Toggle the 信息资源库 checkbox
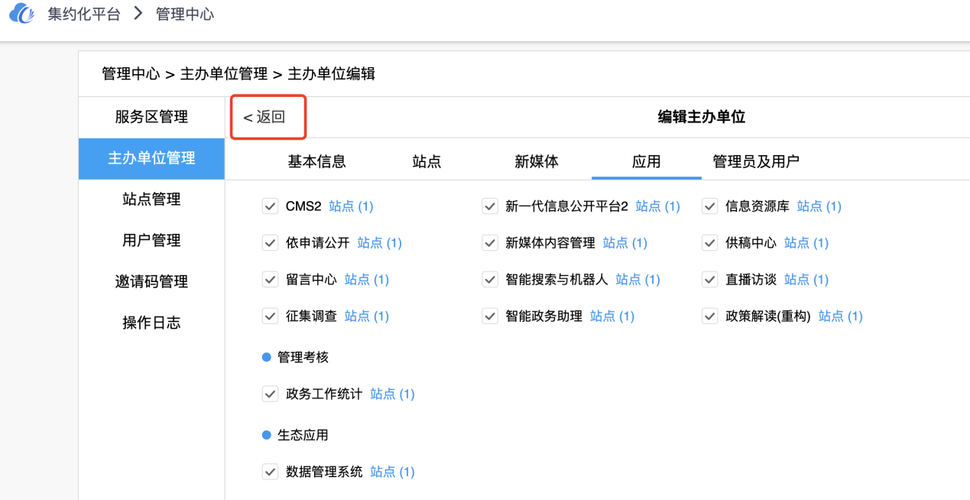This screenshot has width=970, height=500. (x=710, y=206)
